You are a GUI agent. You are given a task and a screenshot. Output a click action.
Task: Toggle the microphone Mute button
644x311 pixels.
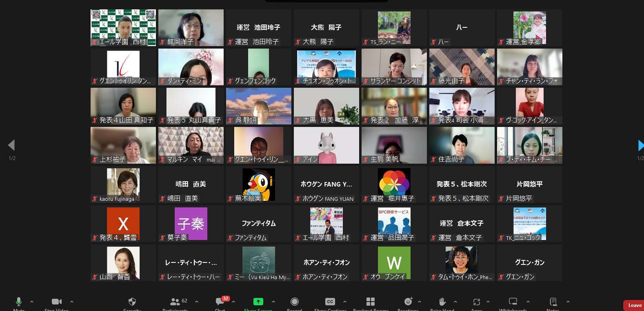tap(18, 302)
